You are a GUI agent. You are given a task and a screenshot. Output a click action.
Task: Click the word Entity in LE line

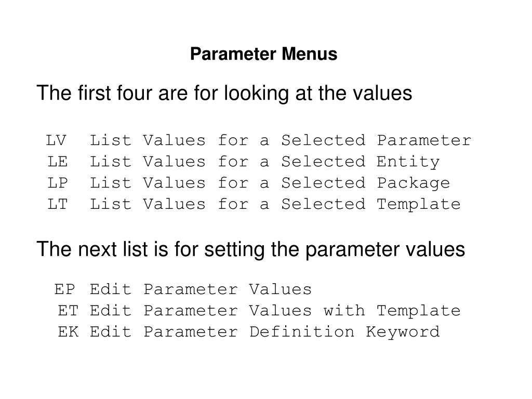click(x=408, y=162)
